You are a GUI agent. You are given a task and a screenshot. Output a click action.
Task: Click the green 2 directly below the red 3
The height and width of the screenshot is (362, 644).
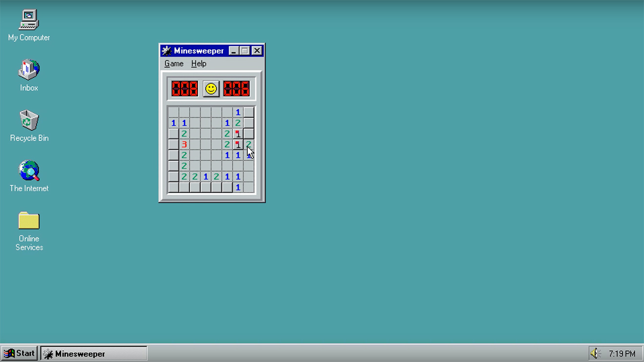tap(184, 155)
